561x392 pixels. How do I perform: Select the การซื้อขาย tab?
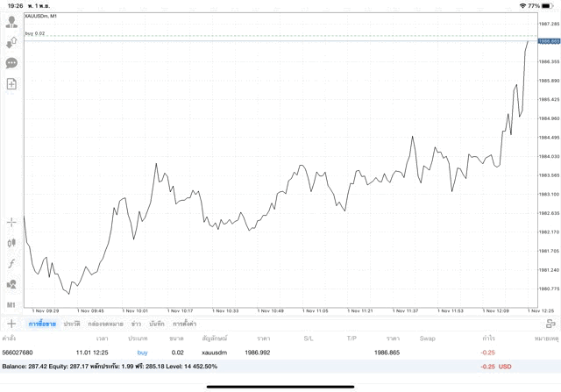click(42, 324)
